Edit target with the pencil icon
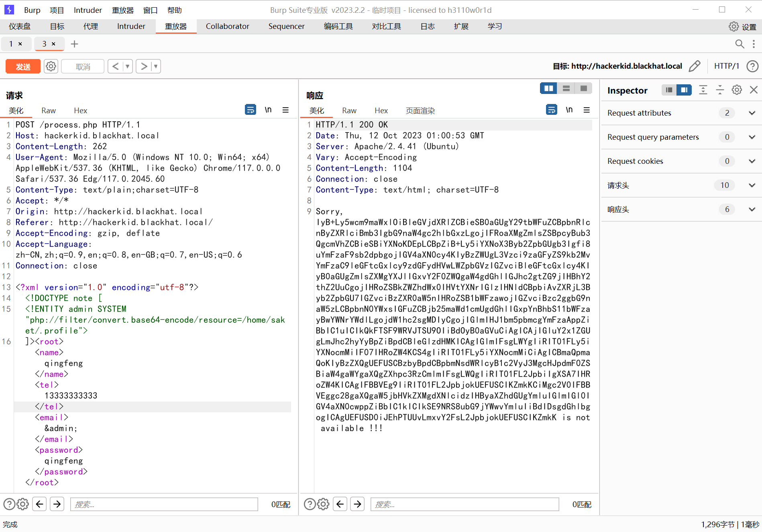 pos(695,66)
